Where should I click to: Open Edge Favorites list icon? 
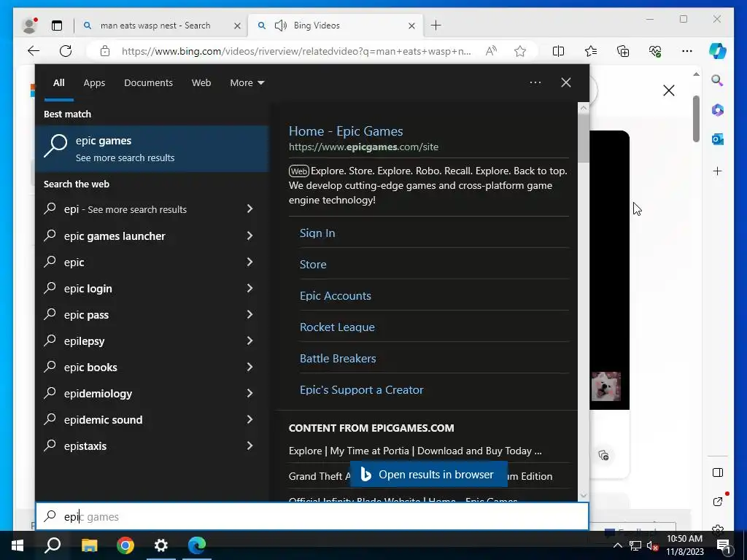click(x=591, y=51)
